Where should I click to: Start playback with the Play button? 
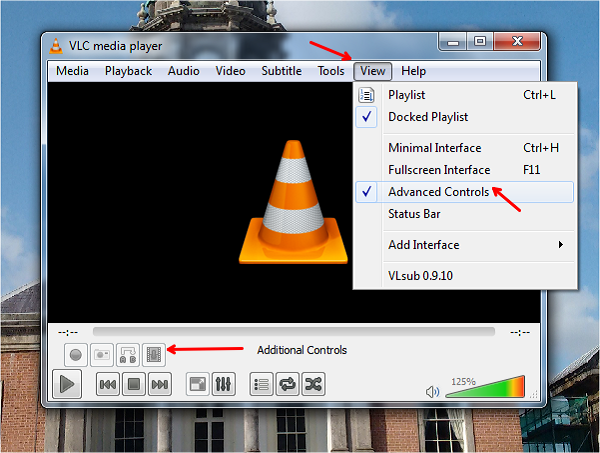click(x=67, y=384)
